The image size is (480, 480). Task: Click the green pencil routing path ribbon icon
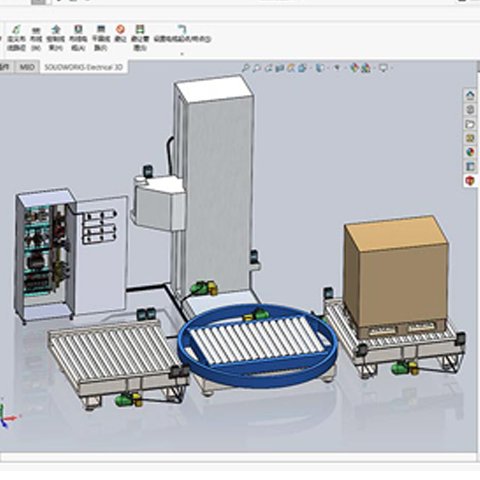pyautogui.click(x=17, y=29)
